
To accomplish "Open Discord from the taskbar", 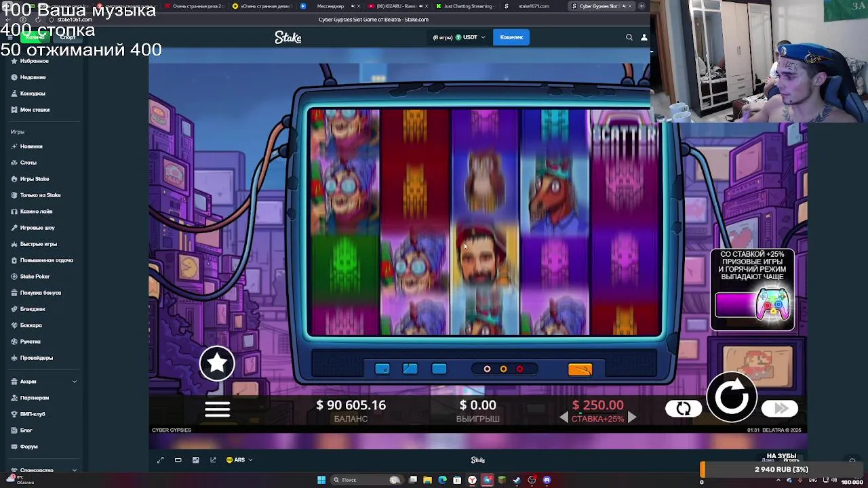I will pos(547,480).
